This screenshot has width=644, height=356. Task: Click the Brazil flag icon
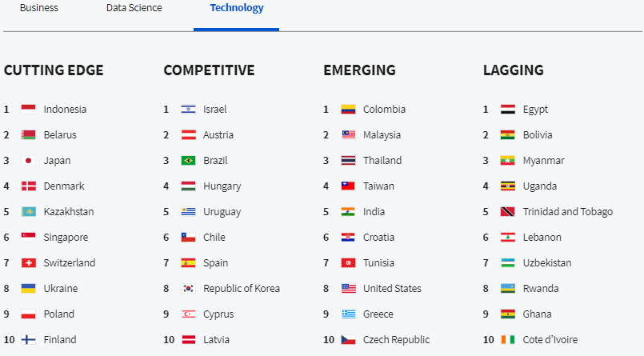click(x=188, y=161)
